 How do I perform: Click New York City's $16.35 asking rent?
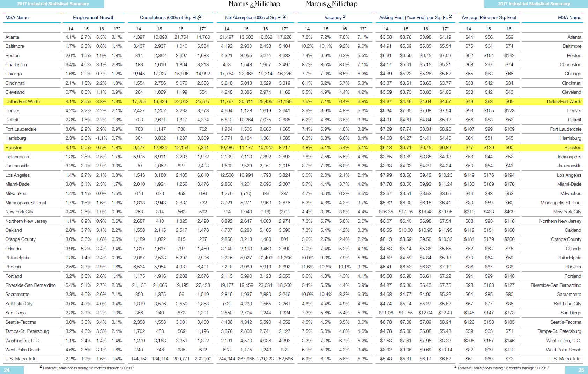point(386,212)
